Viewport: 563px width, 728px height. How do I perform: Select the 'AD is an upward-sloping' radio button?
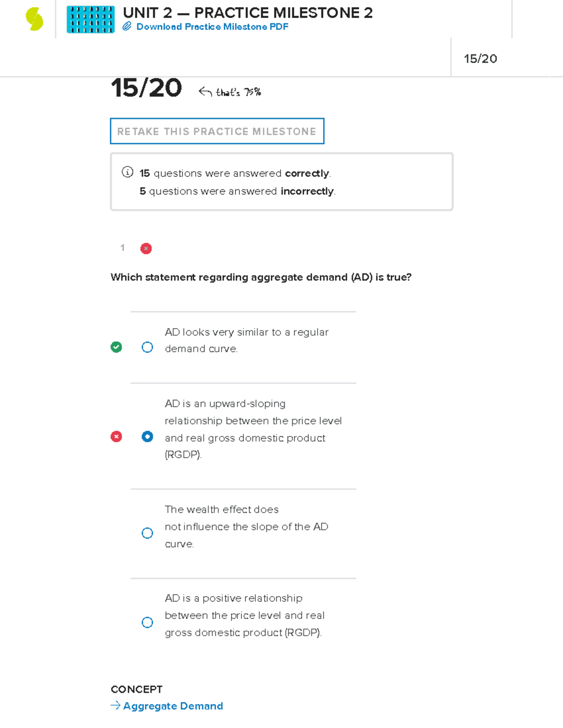coord(147,436)
